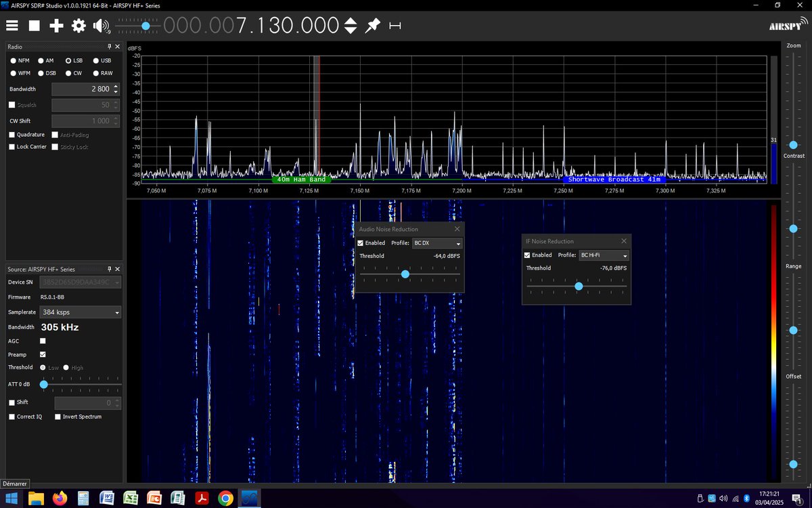The height and width of the screenshot is (508, 812).
Task: Stop the radio with the square button
Action: tap(34, 26)
